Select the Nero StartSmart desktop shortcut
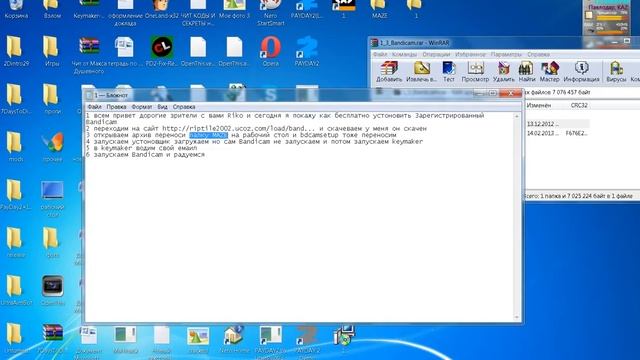 pyautogui.click(x=271, y=12)
